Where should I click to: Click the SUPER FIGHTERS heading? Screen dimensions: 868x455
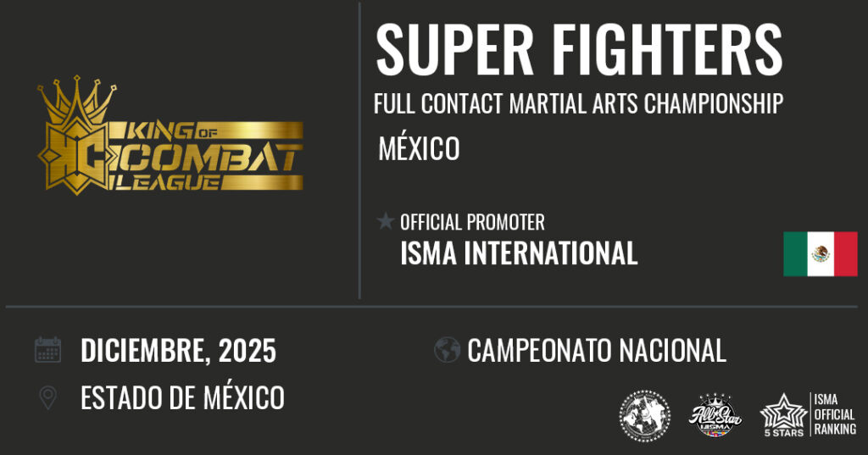[579, 49]
